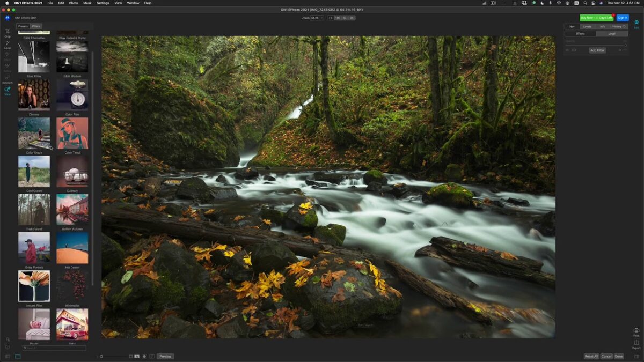Select the View tool at toolbar bottom
This screenshot has height=362, width=644.
[x=8, y=91]
